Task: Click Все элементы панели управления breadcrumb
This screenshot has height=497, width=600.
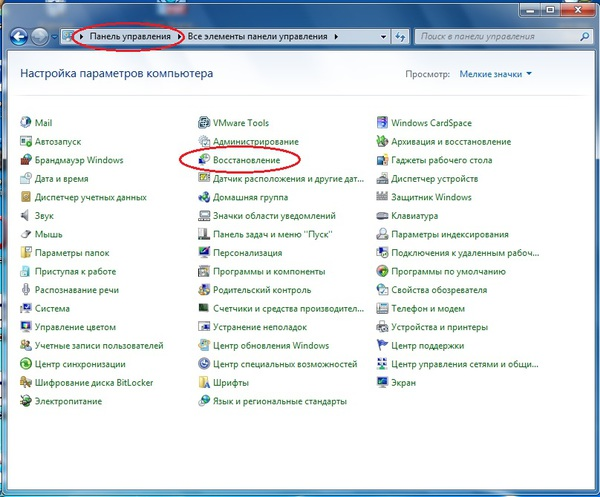Action: coord(258,37)
